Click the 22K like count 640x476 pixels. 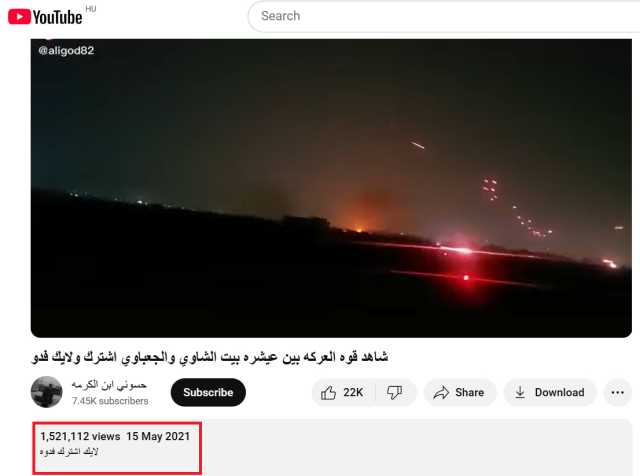[353, 392]
